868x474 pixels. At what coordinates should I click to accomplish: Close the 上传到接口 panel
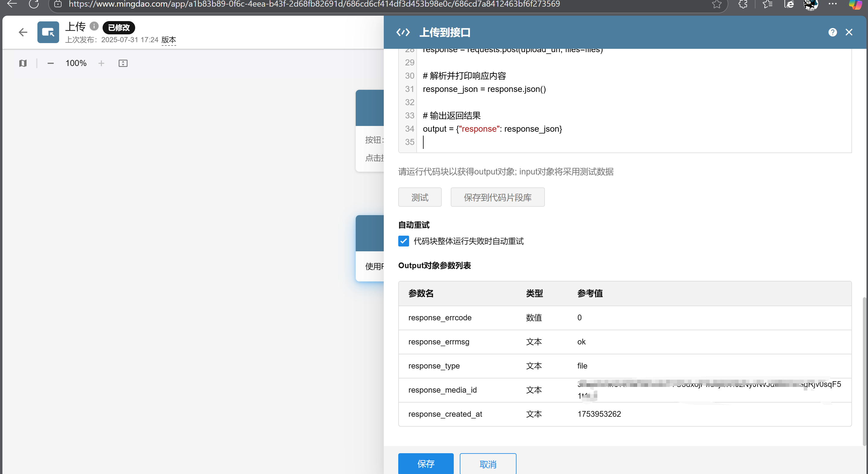point(849,32)
